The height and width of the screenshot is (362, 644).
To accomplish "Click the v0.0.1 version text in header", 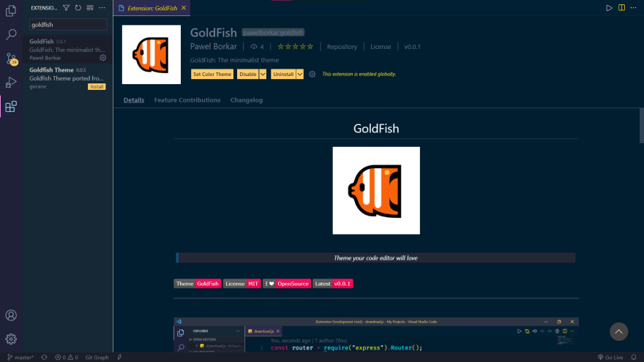I will pos(412,47).
